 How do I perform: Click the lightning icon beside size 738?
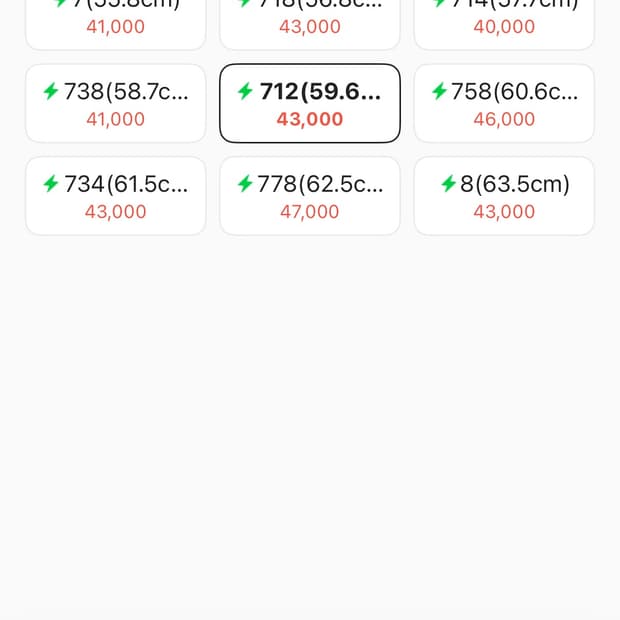coord(51,92)
